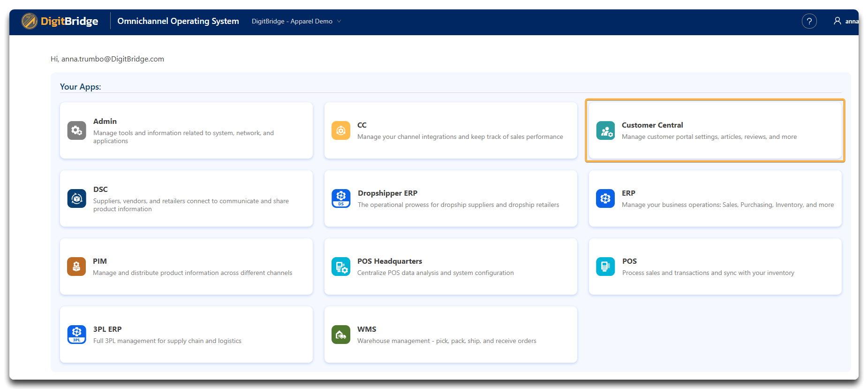Open the DSC app title
This screenshot has width=868, height=389.
tap(100, 189)
